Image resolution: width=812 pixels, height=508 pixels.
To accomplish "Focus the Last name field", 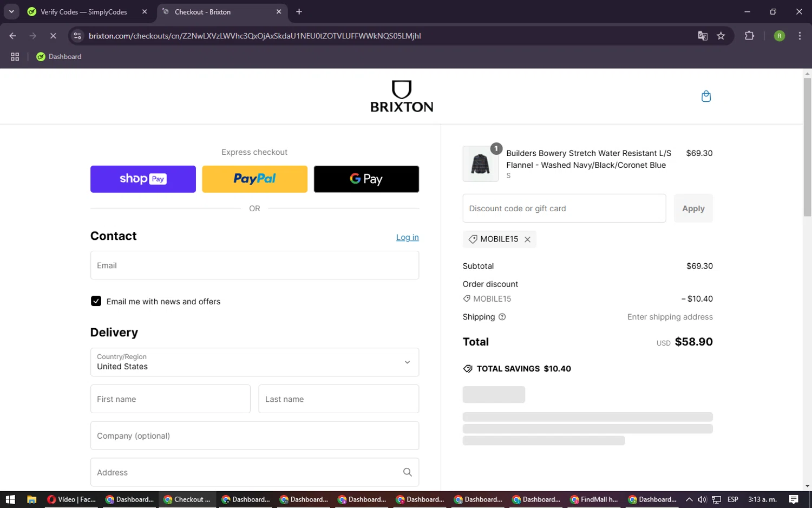I will [x=338, y=399].
